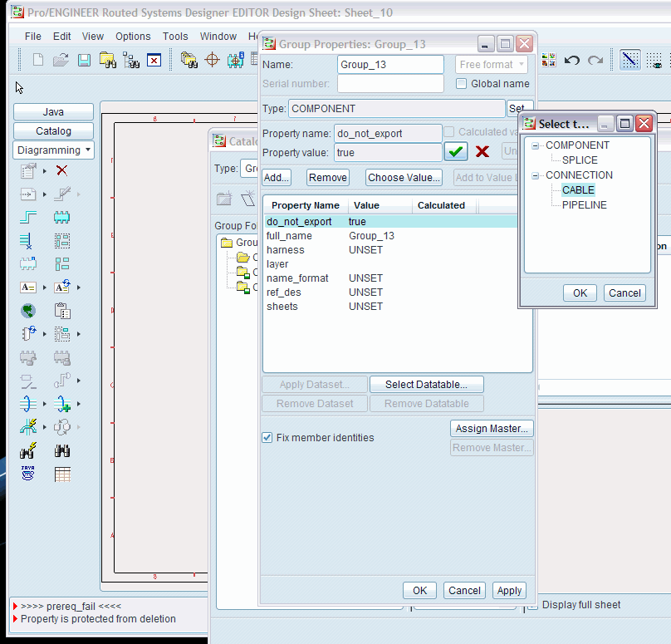671x644 pixels.
Task: Click the Choose Value... button
Action: [x=404, y=177]
